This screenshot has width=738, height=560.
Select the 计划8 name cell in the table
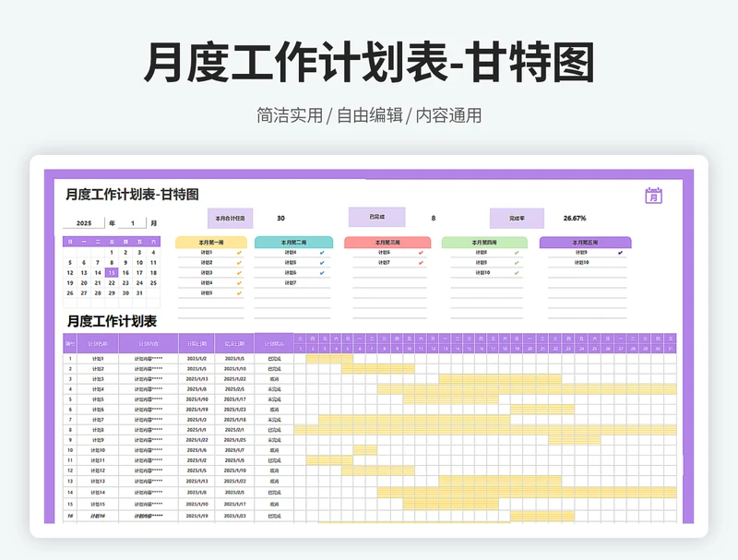click(x=98, y=430)
